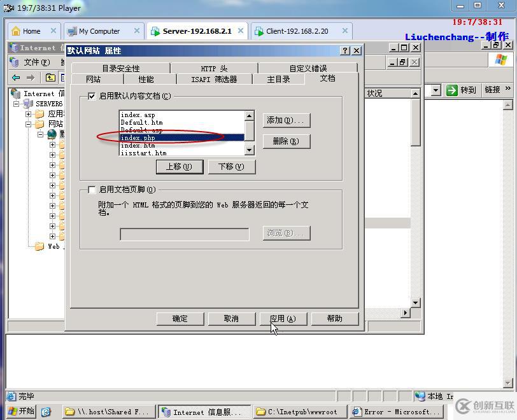Switch to Server-192.168.2.1 tab

tap(197, 31)
